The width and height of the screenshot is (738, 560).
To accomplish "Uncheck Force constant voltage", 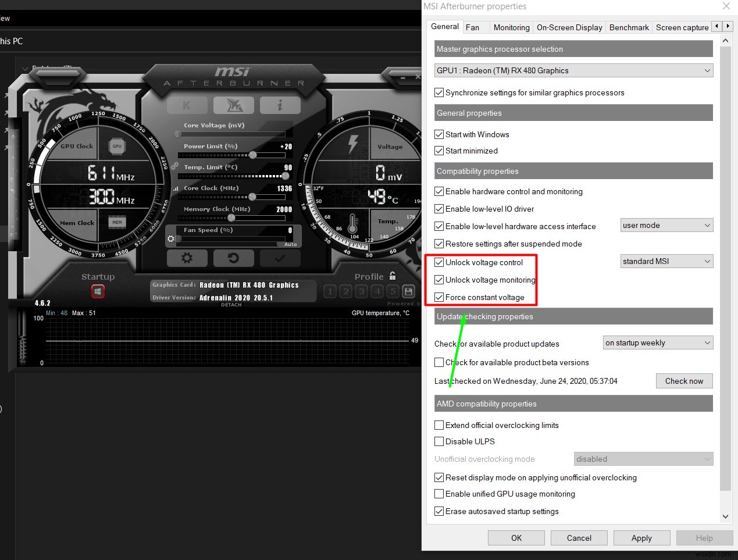I will pyautogui.click(x=439, y=297).
